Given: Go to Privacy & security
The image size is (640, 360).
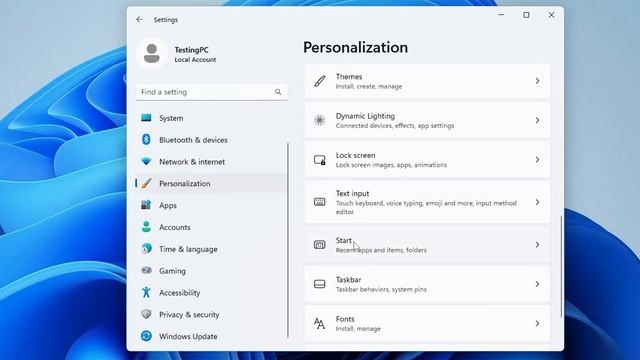Looking at the screenshot, I should point(211,314).
